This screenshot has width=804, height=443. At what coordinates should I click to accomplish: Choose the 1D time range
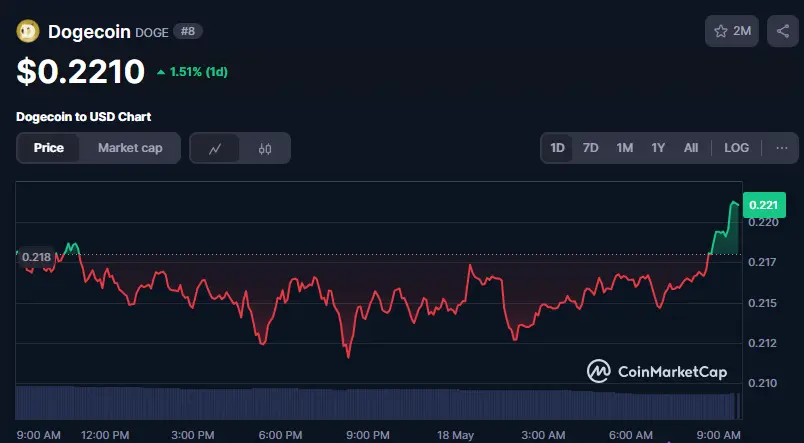pos(557,148)
